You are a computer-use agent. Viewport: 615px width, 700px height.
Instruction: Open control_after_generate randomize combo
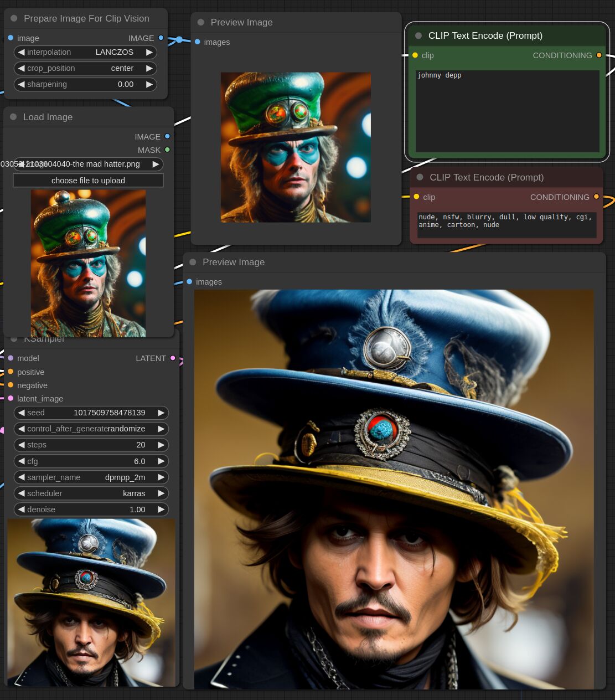tap(91, 429)
